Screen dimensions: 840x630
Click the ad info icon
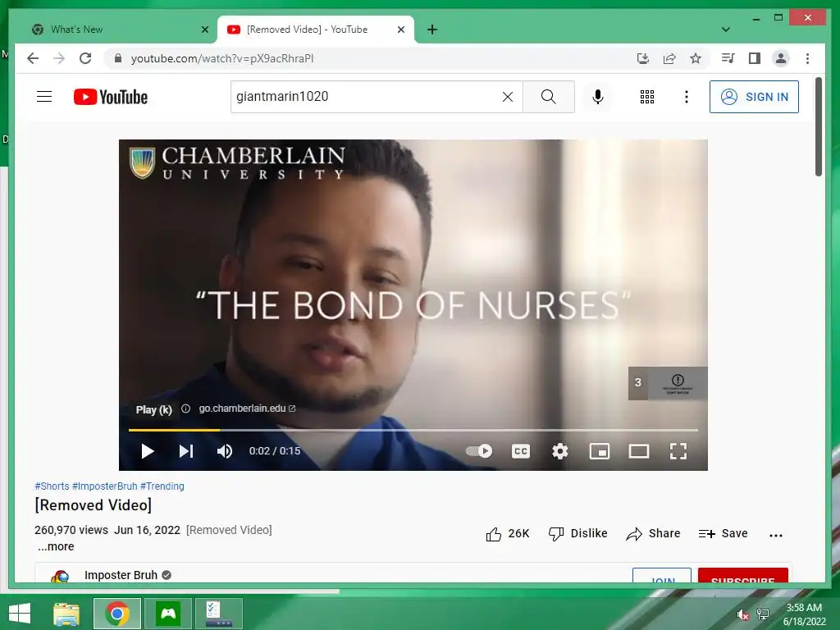pos(185,409)
